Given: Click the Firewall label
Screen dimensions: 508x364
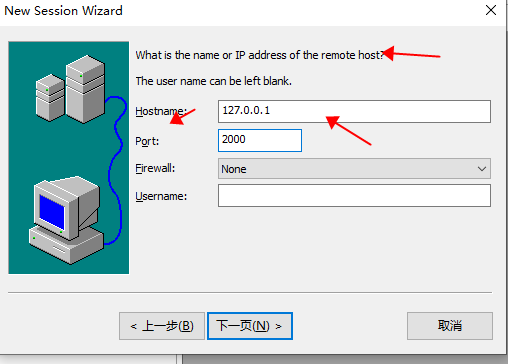Looking at the screenshot, I should (x=155, y=168).
